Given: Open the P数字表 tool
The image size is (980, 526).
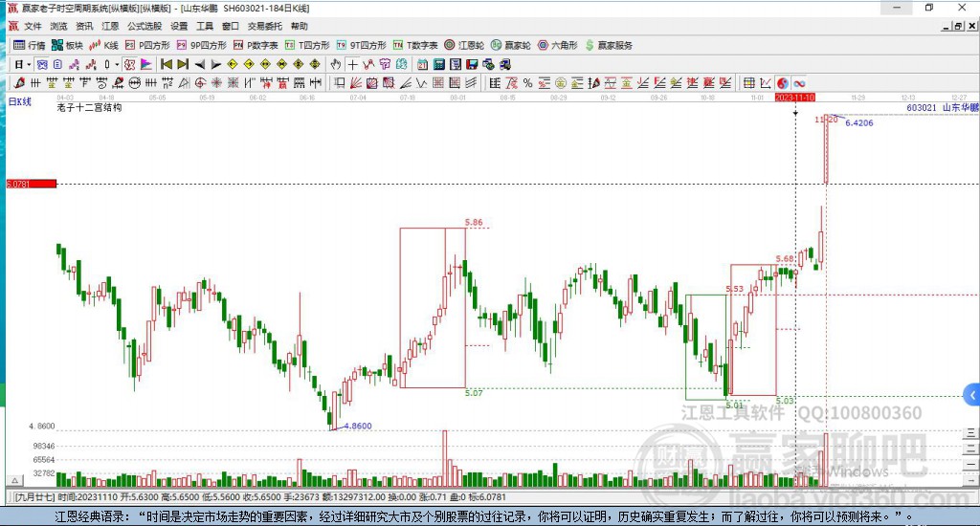Looking at the screenshot, I should 256,45.
